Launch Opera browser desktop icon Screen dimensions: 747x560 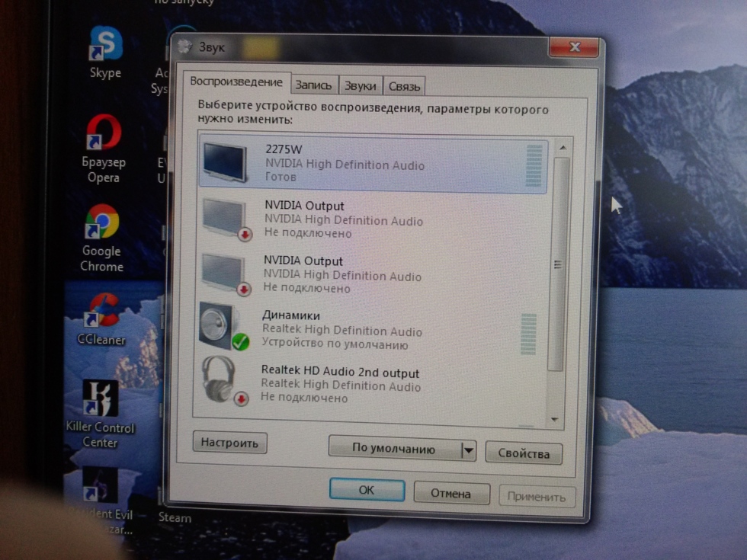pyautogui.click(x=103, y=134)
